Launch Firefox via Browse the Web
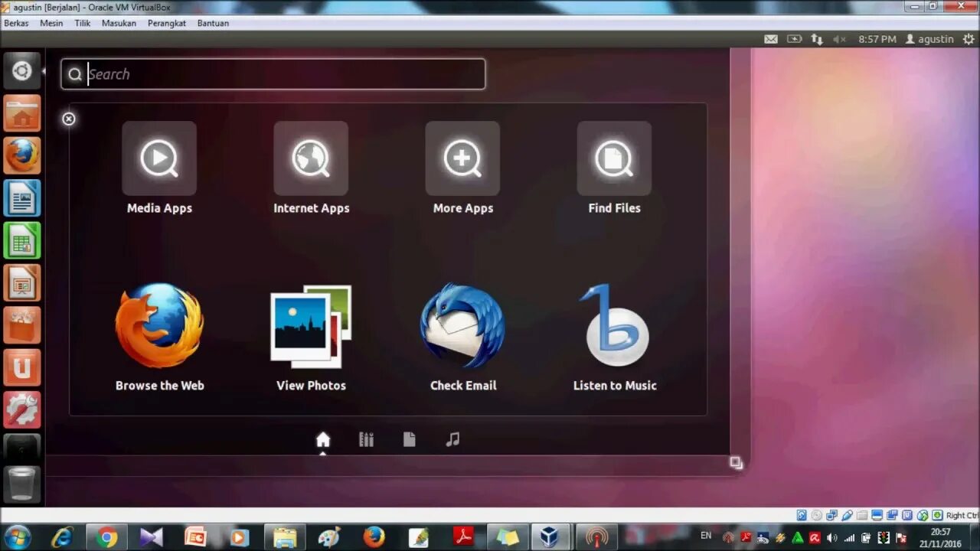Image resolution: width=980 pixels, height=551 pixels. click(x=159, y=337)
